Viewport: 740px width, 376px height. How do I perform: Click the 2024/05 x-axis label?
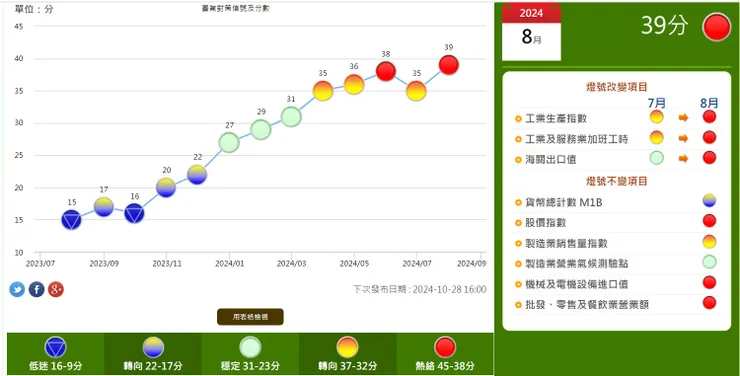coord(354,263)
